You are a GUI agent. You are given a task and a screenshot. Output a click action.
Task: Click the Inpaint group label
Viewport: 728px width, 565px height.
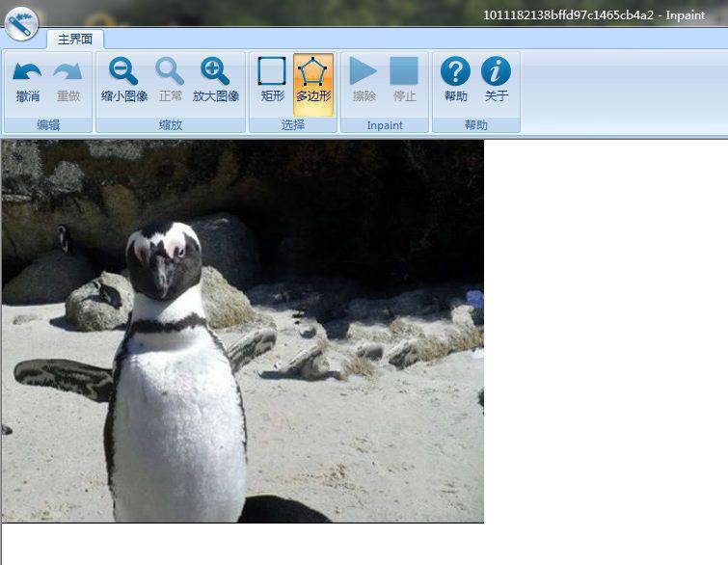(385, 125)
